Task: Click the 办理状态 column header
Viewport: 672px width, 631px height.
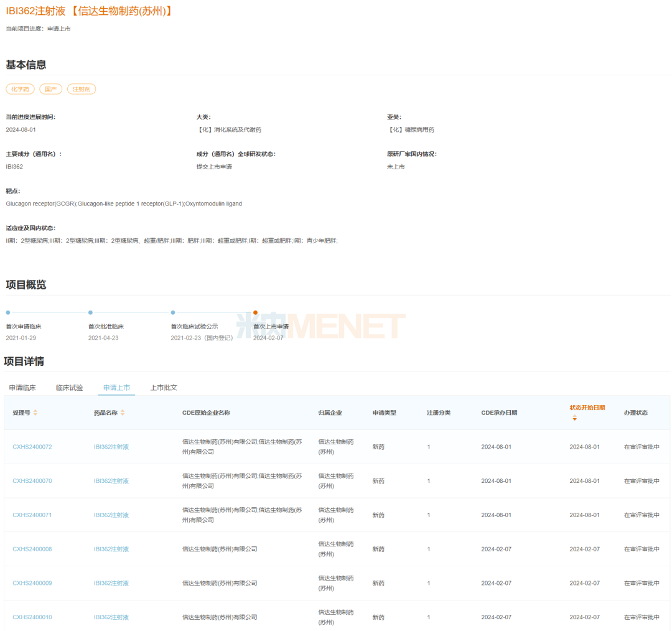Action: tap(636, 413)
